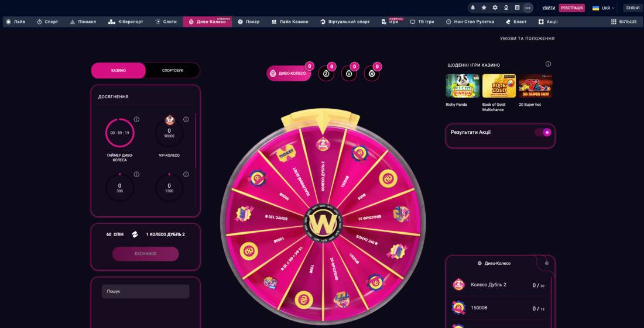Switch to the Казино option
Viewport: 644px width, 328px height.
(x=118, y=71)
